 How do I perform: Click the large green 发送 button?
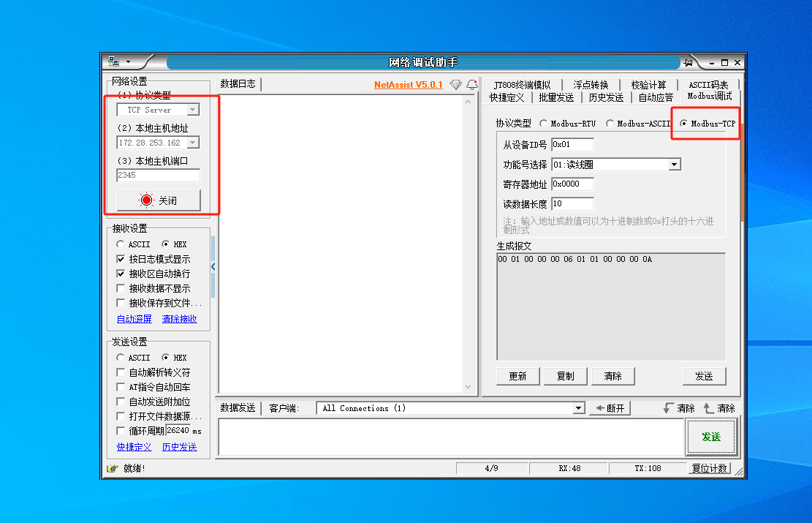pyautogui.click(x=712, y=437)
